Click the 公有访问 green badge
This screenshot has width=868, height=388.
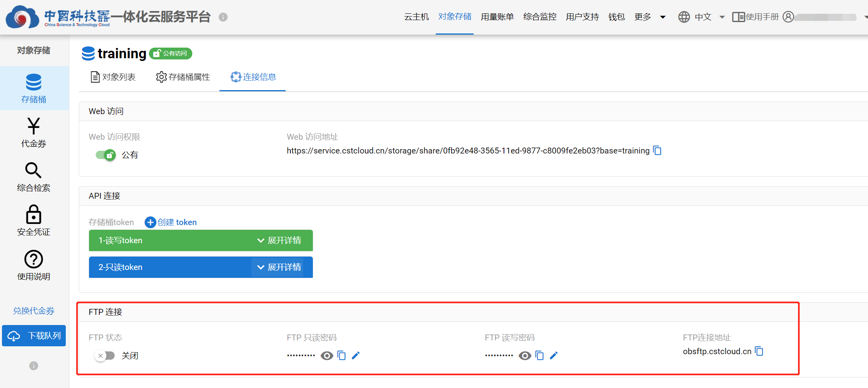click(x=171, y=54)
